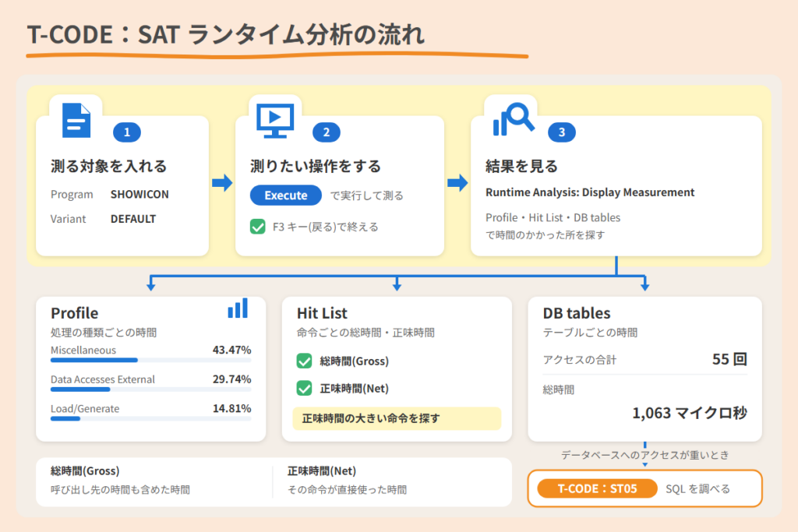
Task: Click the Program value SHOWICON
Action: 139,194
